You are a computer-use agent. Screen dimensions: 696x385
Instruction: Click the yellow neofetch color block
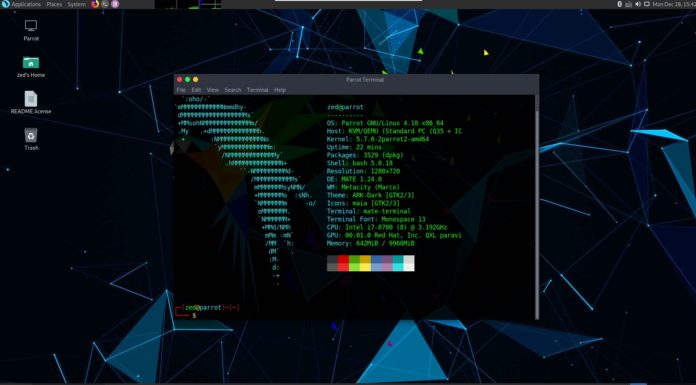365,263
